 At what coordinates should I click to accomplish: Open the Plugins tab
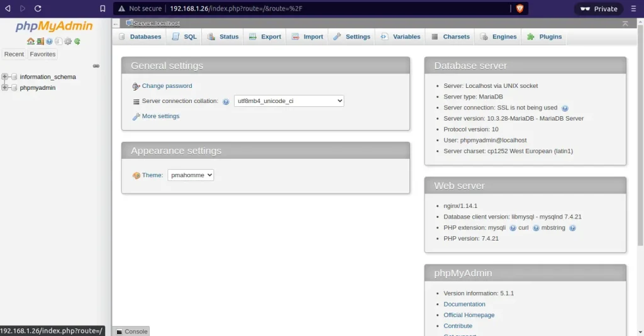pos(544,36)
